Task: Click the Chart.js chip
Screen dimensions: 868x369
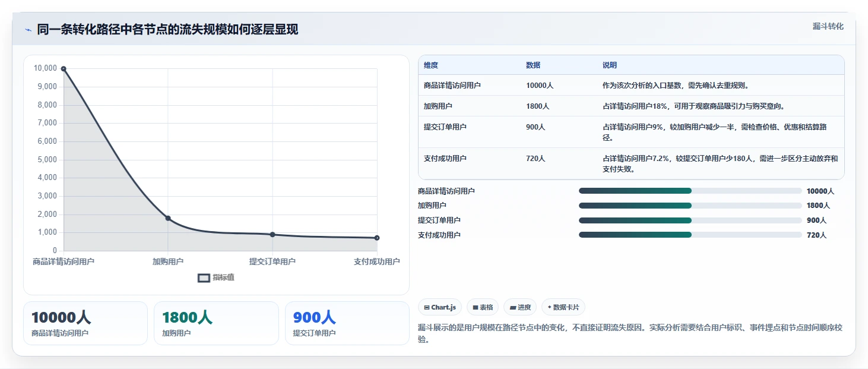Action: (440, 307)
